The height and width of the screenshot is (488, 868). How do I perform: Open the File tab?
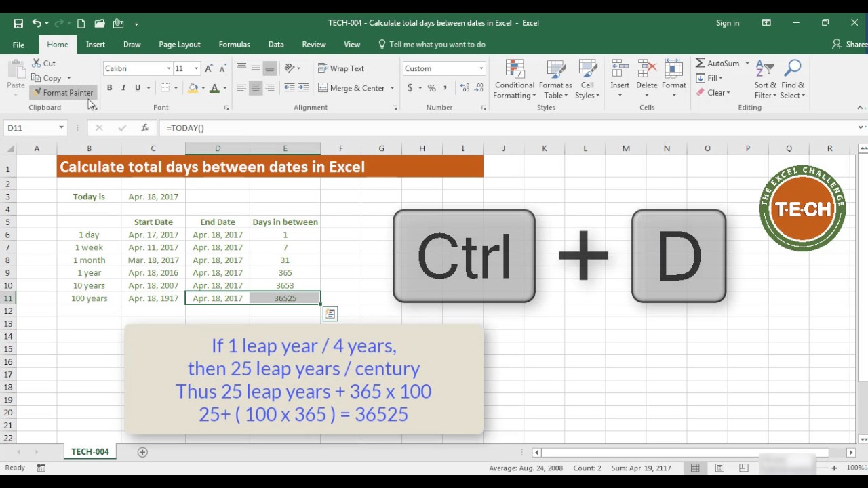(x=18, y=45)
